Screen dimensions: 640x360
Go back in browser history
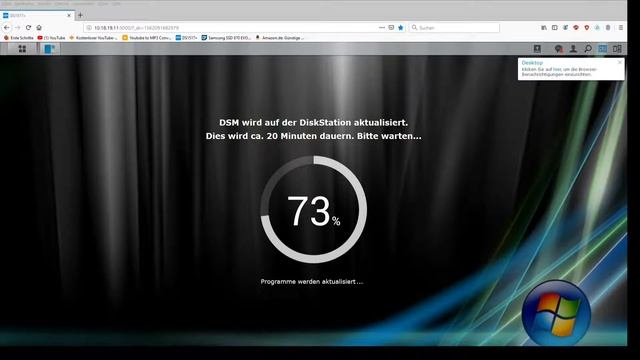tap(7, 28)
